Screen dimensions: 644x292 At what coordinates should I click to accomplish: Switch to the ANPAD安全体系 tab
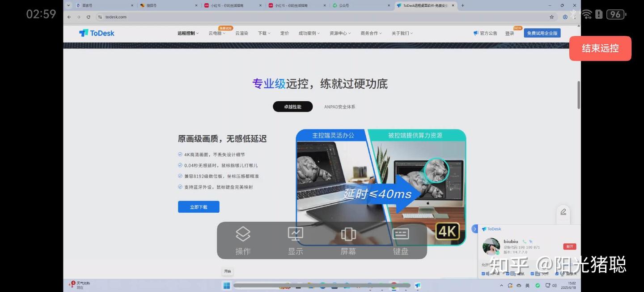(340, 107)
